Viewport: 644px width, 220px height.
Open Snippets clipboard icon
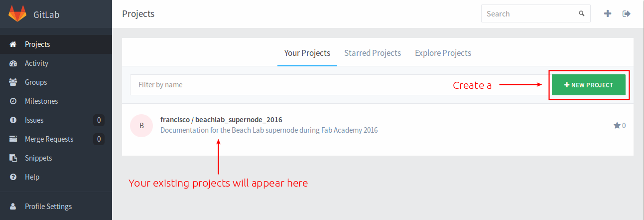point(13,158)
